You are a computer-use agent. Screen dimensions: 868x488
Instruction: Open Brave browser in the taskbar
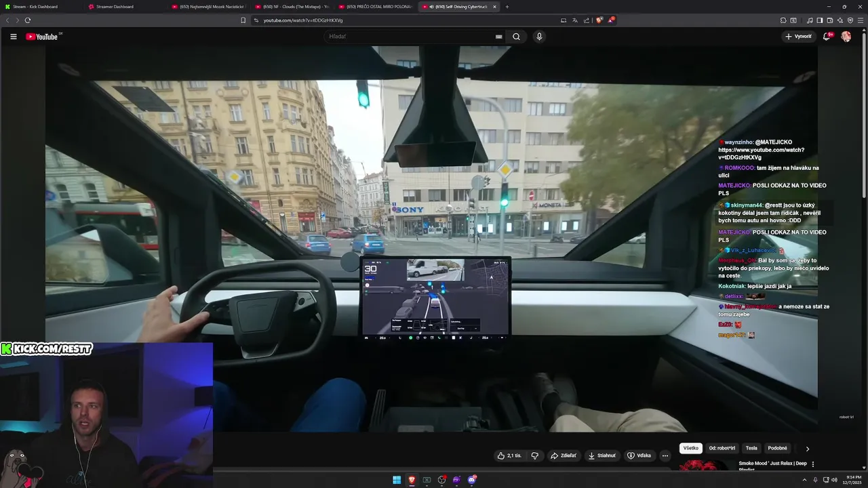point(412,480)
